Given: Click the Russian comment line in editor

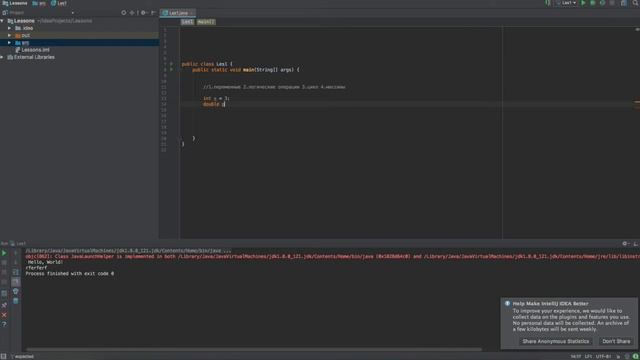Looking at the screenshot, I should 274,87.
